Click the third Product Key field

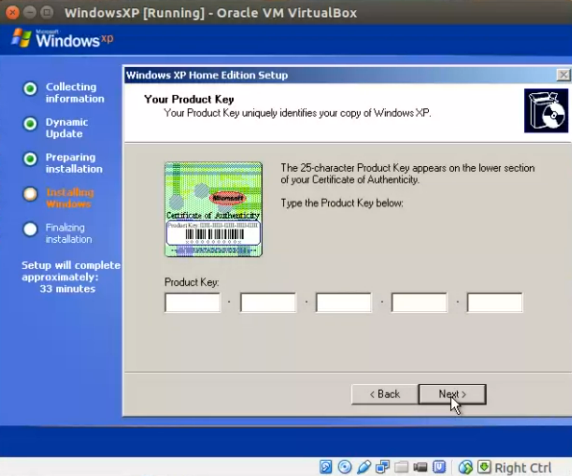tap(344, 302)
